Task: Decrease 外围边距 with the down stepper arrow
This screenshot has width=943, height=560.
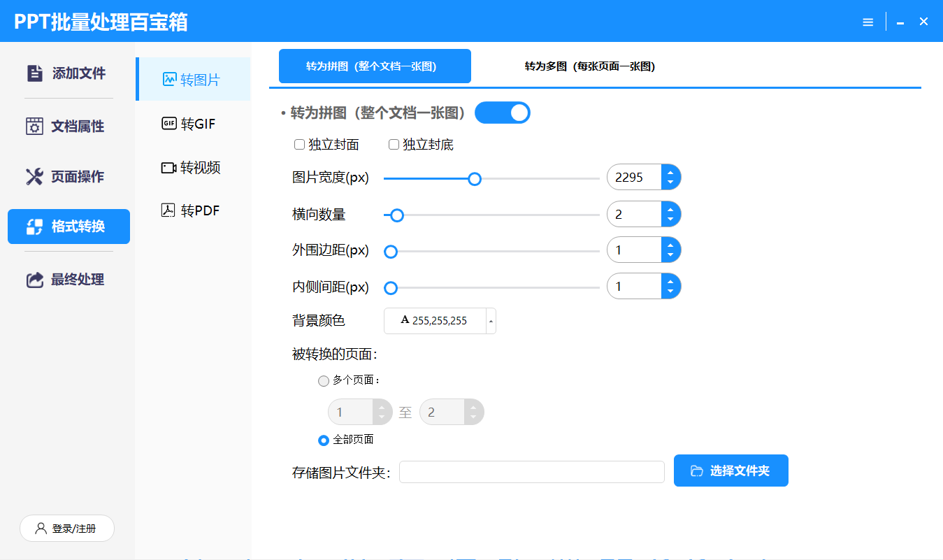Action: pyautogui.click(x=670, y=256)
